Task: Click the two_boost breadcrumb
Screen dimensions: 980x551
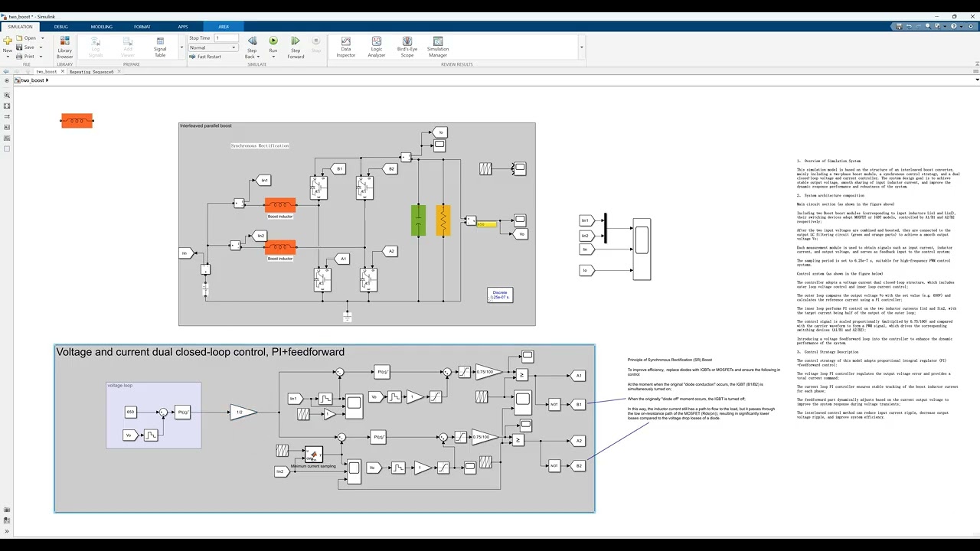Action: click(32, 80)
